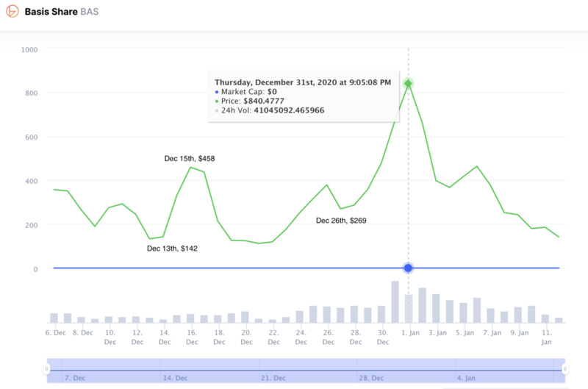Click the 5. Jan x-axis label
588x389 pixels.
[465, 332]
